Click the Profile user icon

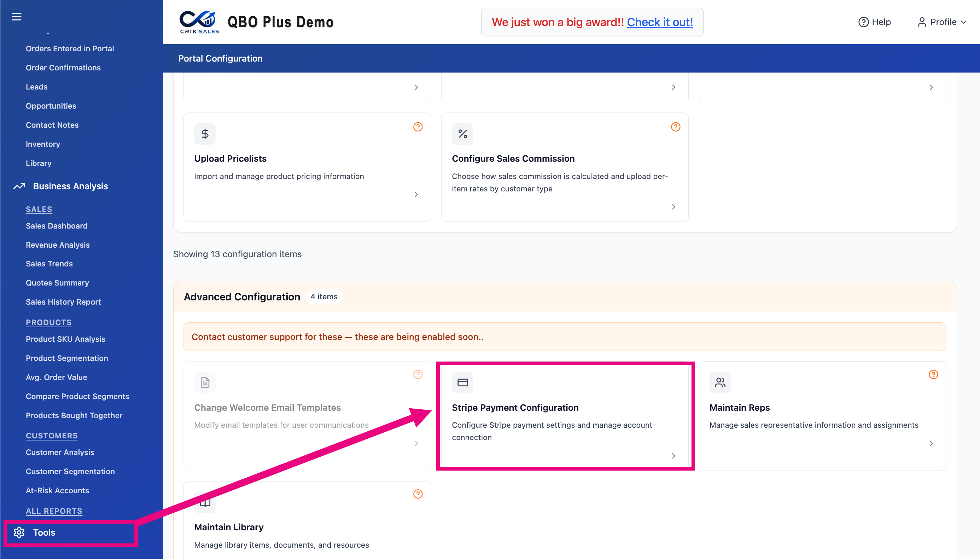(922, 22)
